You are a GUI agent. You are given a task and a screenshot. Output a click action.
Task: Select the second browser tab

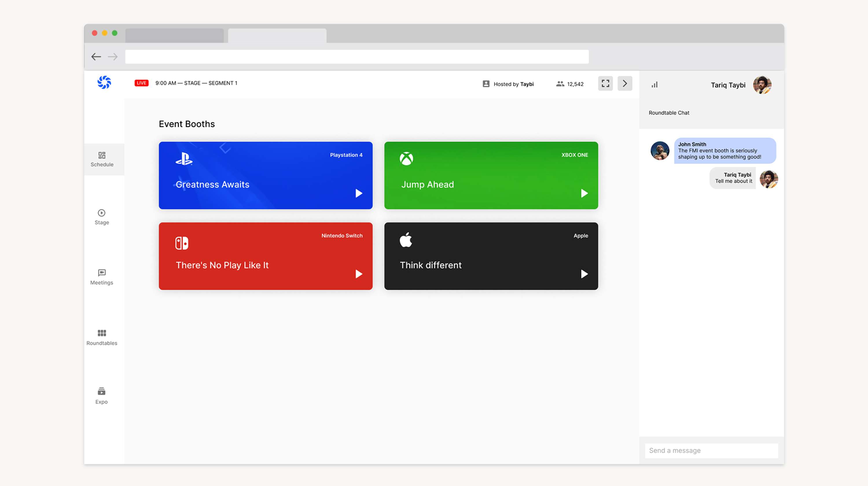pyautogui.click(x=277, y=36)
